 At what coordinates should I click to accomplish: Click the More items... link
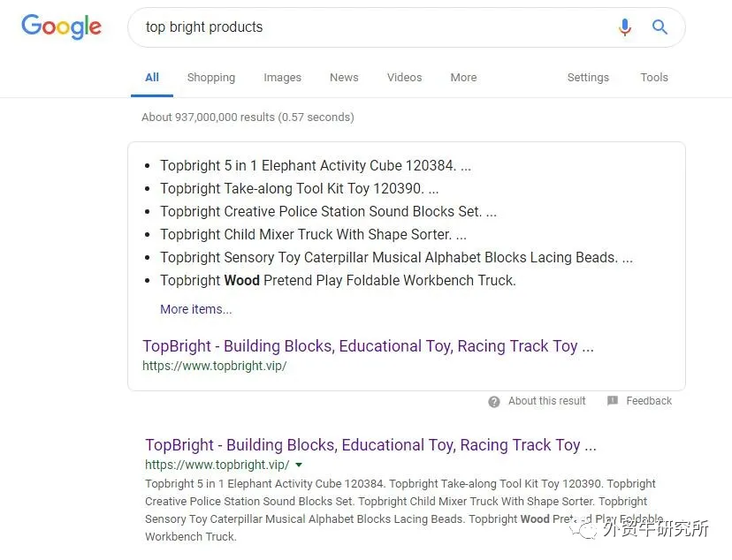point(195,309)
